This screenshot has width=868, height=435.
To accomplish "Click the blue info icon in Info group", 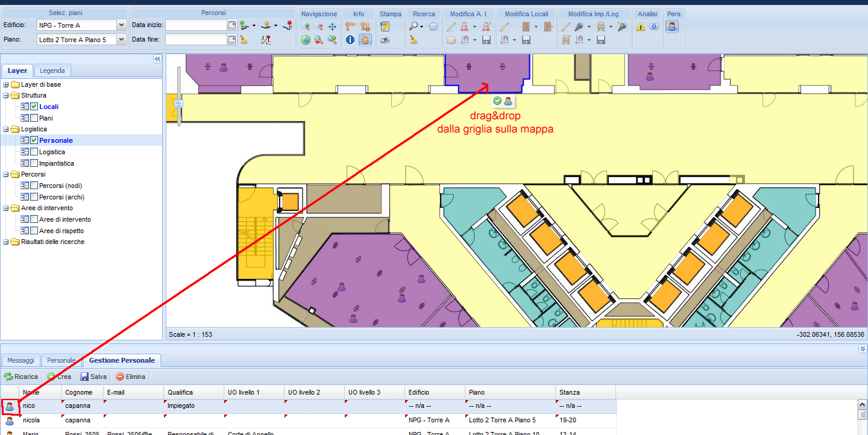I will (x=350, y=40).
